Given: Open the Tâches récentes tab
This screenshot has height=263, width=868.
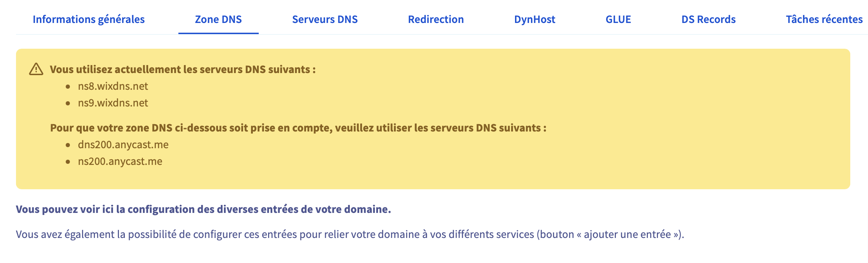Looking at the screenshot, I should [x=824, y=19].
